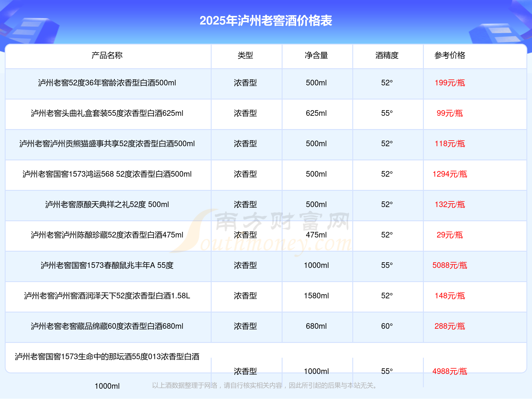Click the 参考价格 column header
Image resolution: width=532 pixels, height=402 pixels.
click(450, 55)
